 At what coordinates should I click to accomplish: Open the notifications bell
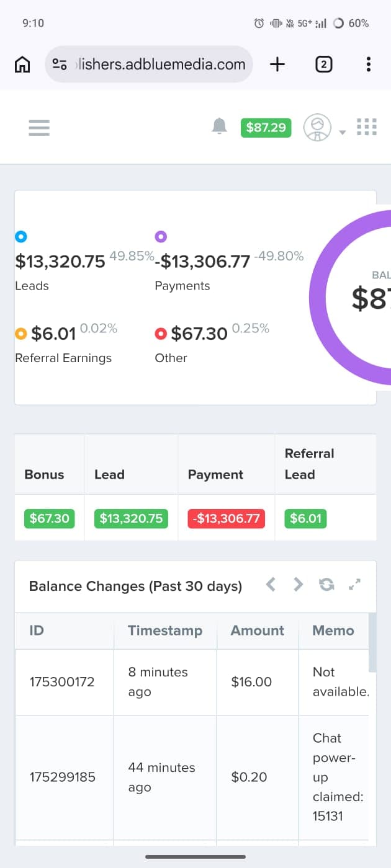tap(219, 126)
